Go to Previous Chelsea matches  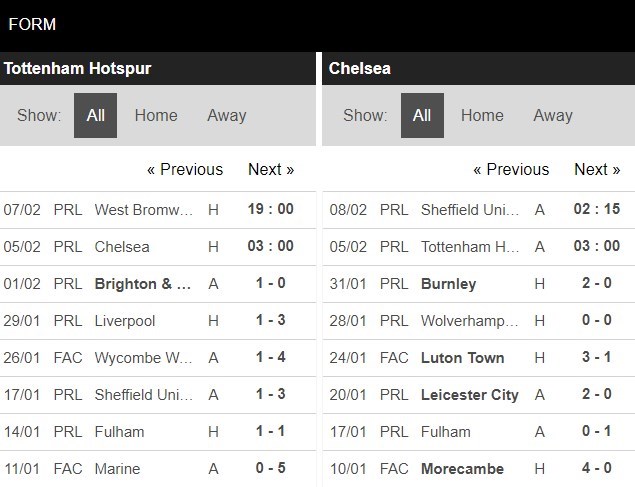point(511,169)
